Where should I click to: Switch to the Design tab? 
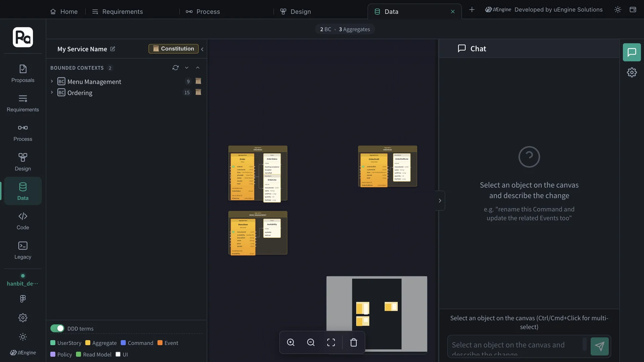click(295, 12)
